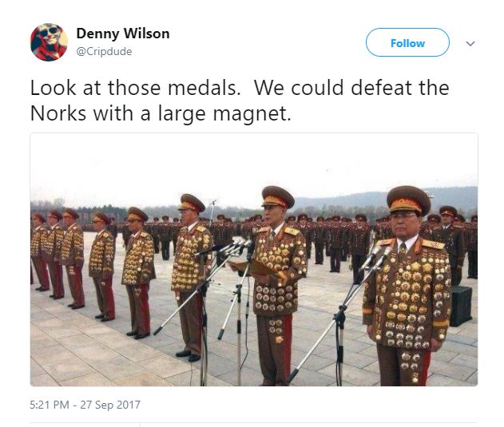Open the Denny Wilson display name link
Screen dimensions: 504x427
pyautogui.click(x=123, y=34)
